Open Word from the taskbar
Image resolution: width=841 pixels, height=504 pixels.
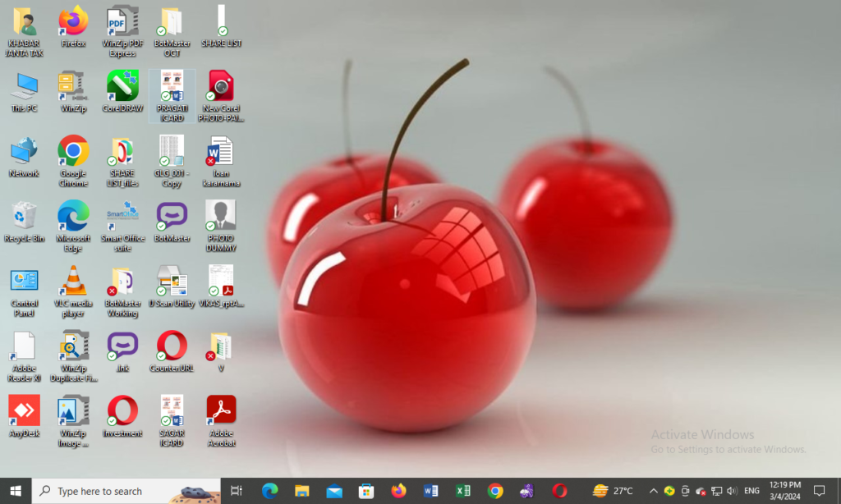[x=430, y=491]
